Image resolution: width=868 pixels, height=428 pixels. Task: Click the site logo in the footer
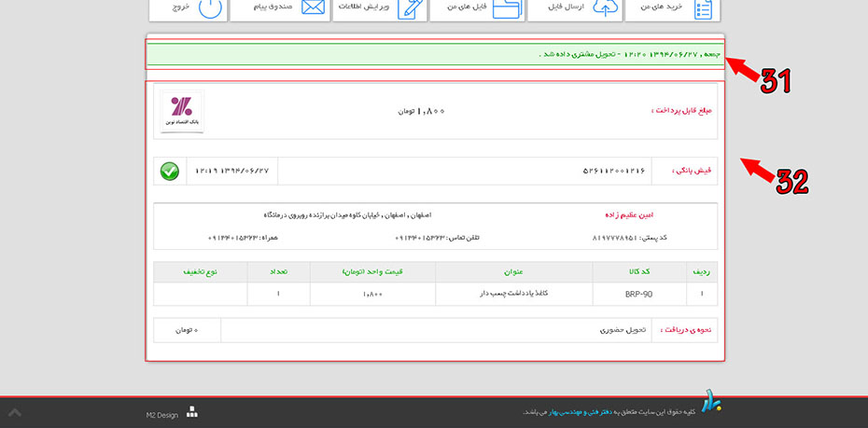pyautogui.click(x=712, y=406)
